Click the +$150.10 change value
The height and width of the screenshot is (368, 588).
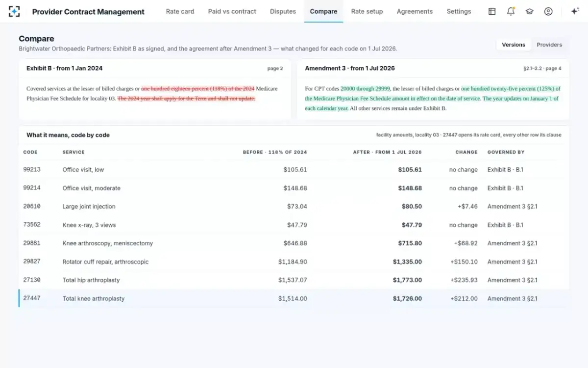pyautogui.click(x=464, y=262)
